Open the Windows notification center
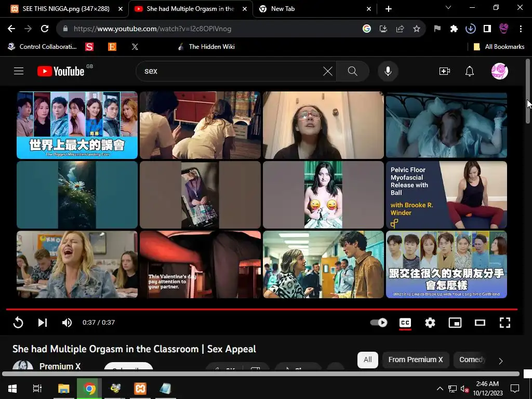 click(x=515, y=389)
